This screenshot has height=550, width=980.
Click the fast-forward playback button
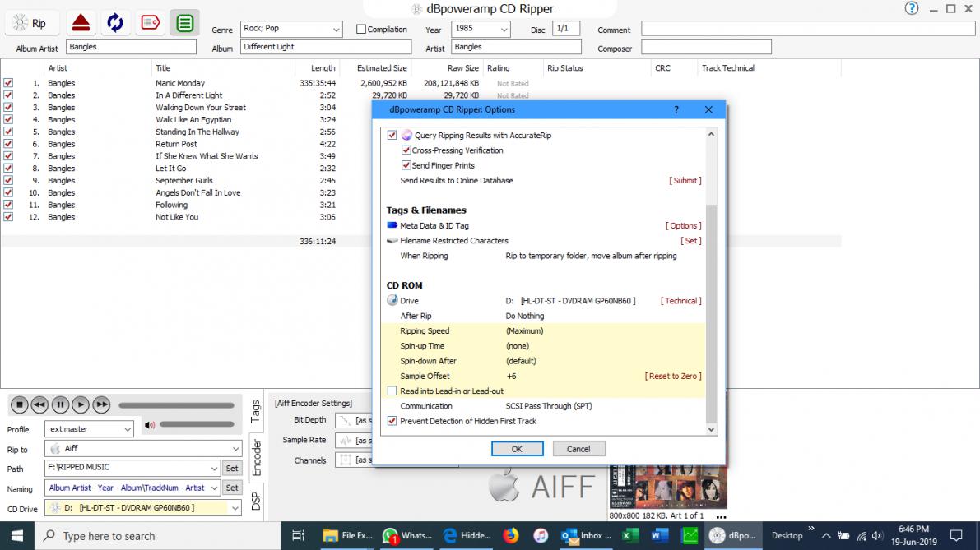(x=101, y=404)
